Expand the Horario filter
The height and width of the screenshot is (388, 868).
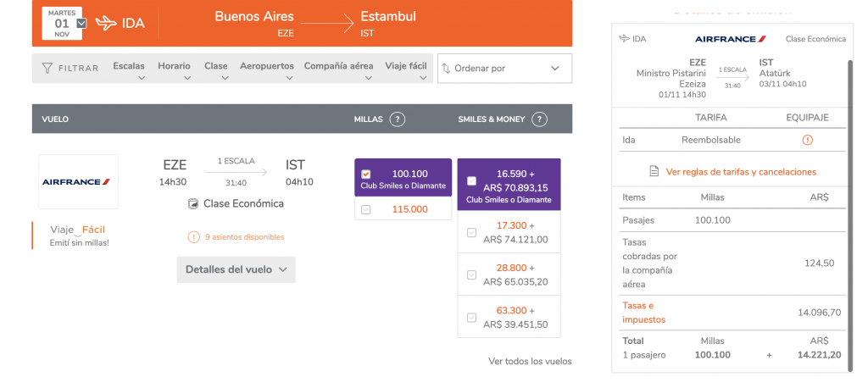(x=174, y=69)
